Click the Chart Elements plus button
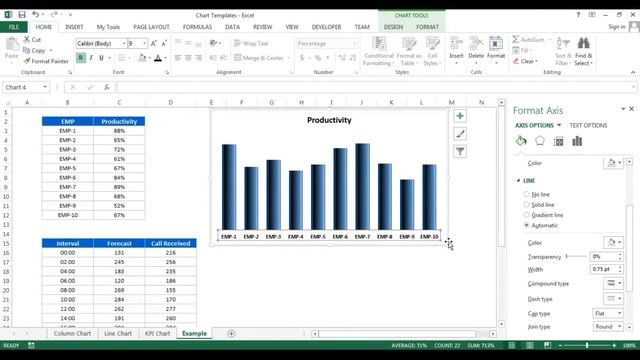The width and height of the screenshot is (640, 360). coord(460,116)
